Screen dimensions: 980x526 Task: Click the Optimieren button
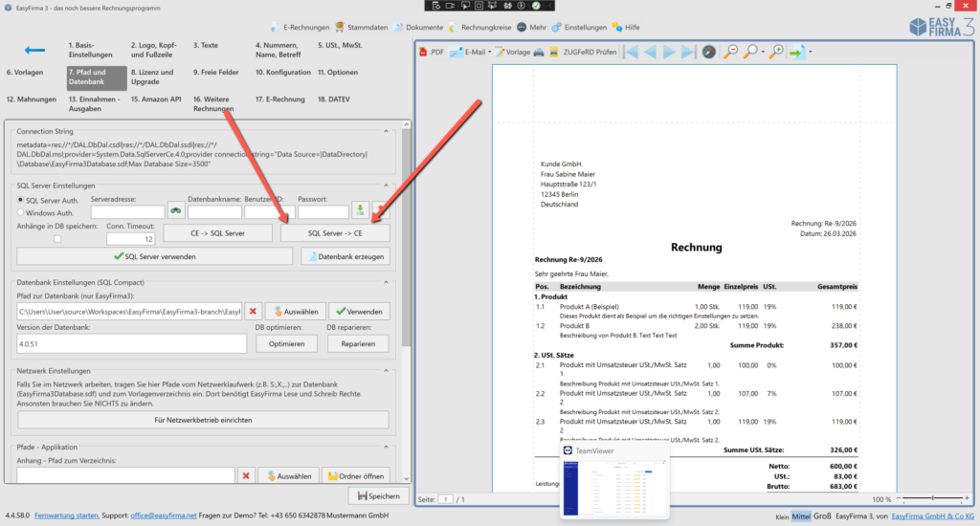coord(286,343)
